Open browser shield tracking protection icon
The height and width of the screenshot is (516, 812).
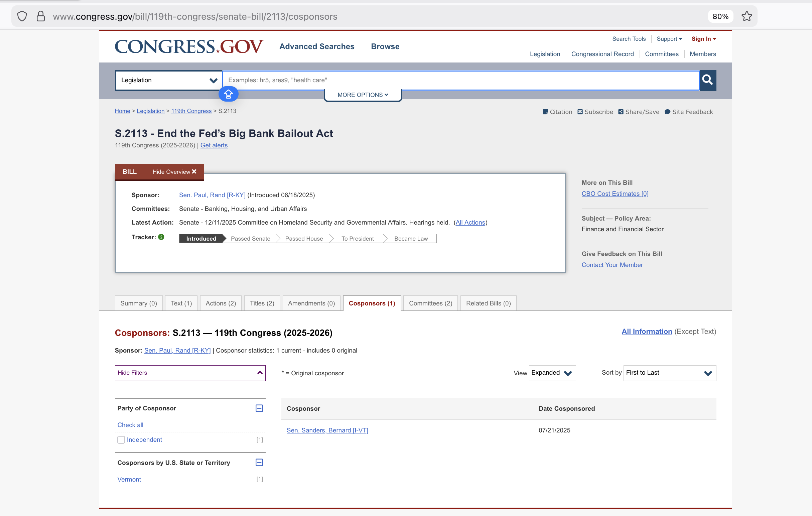(x=22, y=16)
